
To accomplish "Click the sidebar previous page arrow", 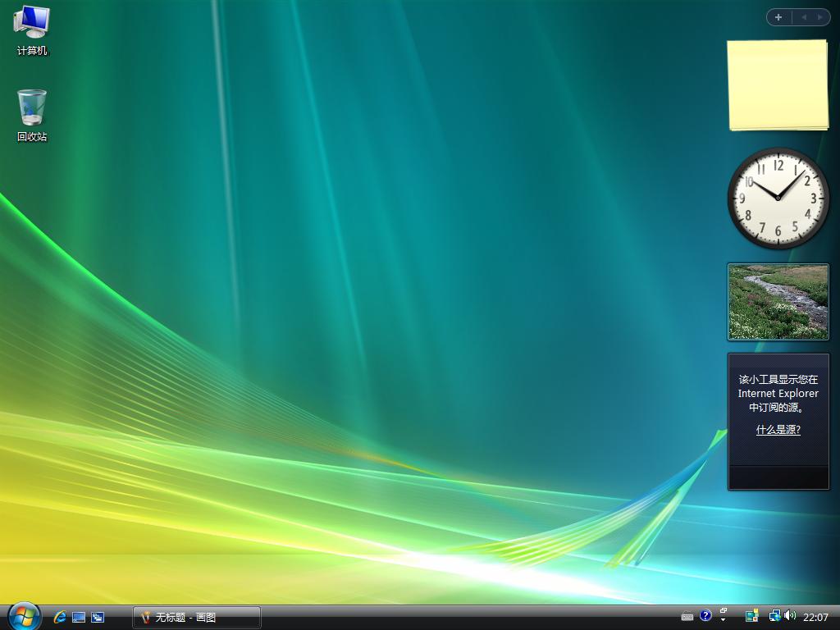I will 804,17.
